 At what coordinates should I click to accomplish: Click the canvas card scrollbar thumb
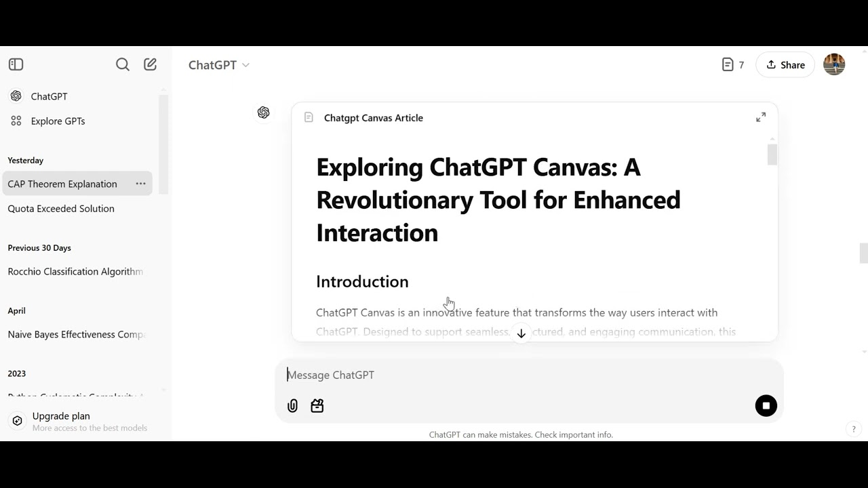[x=772, y=155]
